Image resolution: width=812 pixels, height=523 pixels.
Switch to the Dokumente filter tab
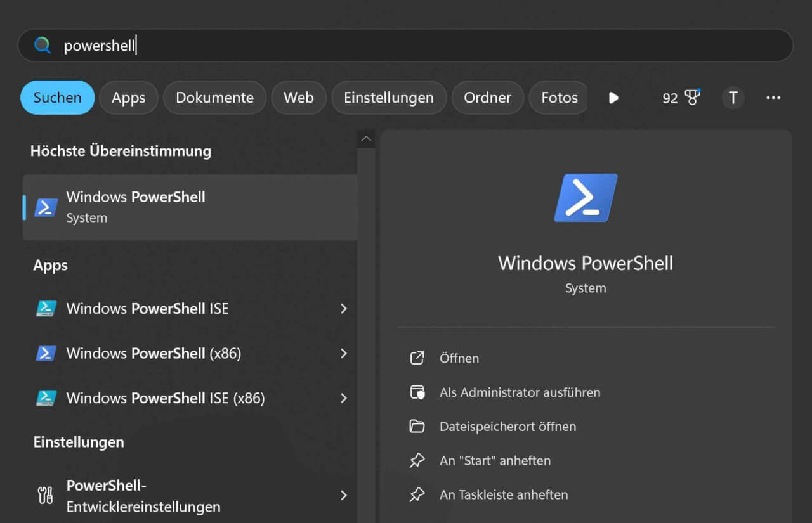click(214, 98)
